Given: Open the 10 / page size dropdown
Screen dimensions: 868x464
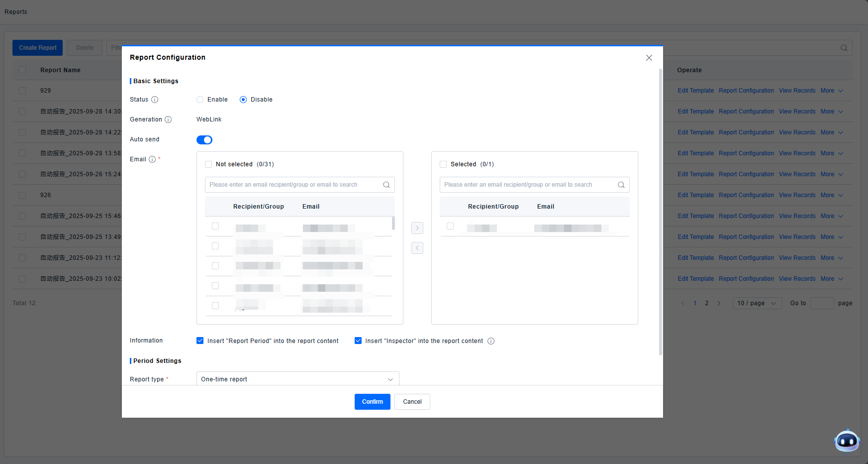Looking at the screenshot, I should (x=757, y=303).
